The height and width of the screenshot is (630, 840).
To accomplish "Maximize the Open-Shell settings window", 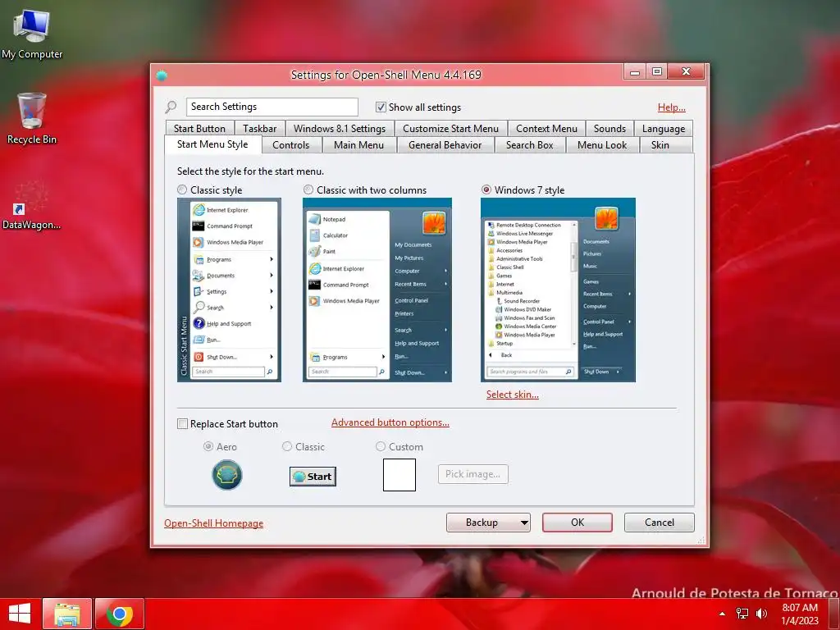I will click(657, 72).
